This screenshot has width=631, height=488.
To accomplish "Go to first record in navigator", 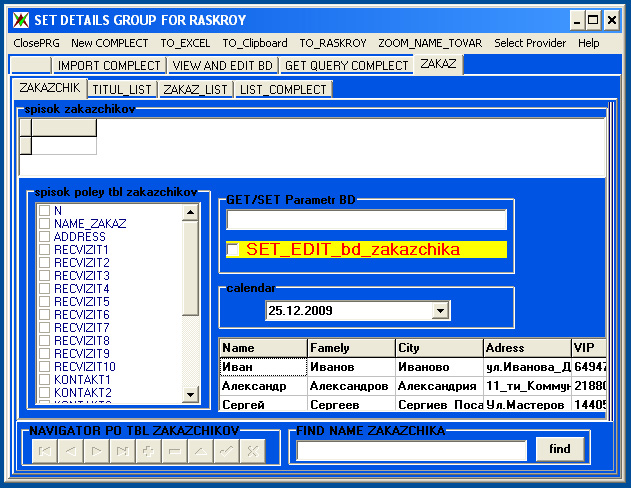I will coord(45,451).
